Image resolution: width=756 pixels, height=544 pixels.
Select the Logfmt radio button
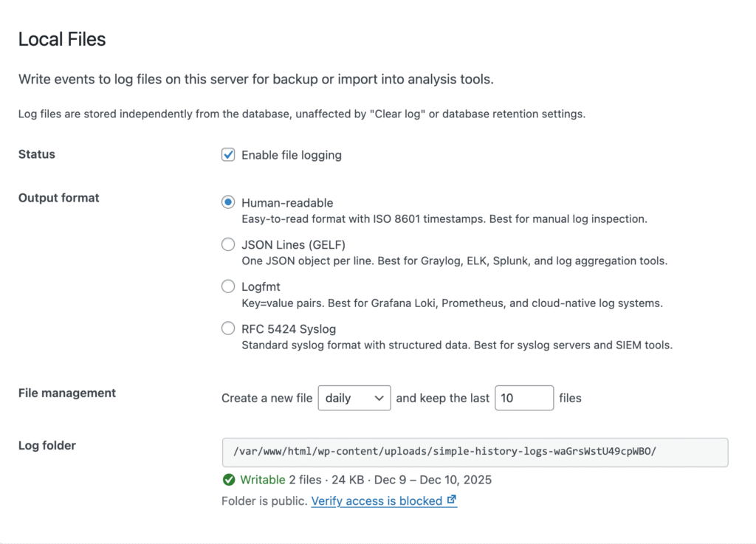228,286
